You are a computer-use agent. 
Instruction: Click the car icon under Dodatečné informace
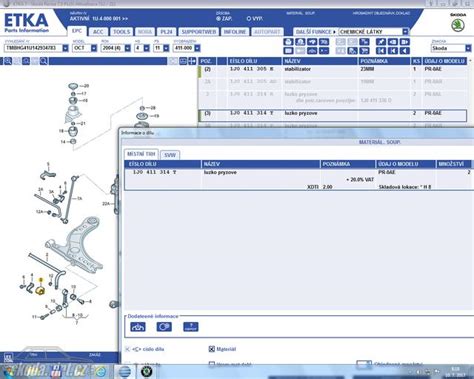[x=138, y=327]
